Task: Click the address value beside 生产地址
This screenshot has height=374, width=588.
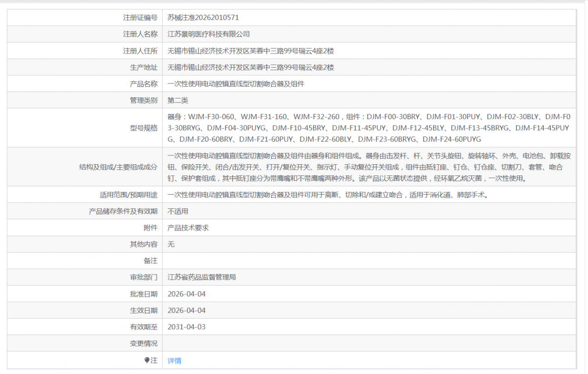Action: pyautogui.click(x=250, y=68)
